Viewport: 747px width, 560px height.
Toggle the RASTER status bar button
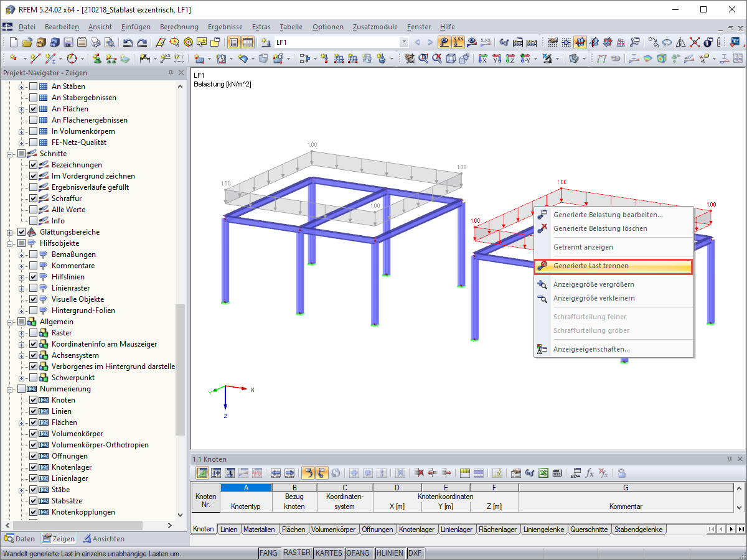coord(296,553)
